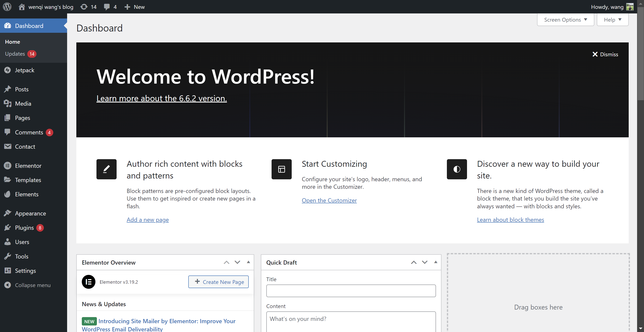
Task: Move Quick Draft widget down
Action: coord(425,262)
